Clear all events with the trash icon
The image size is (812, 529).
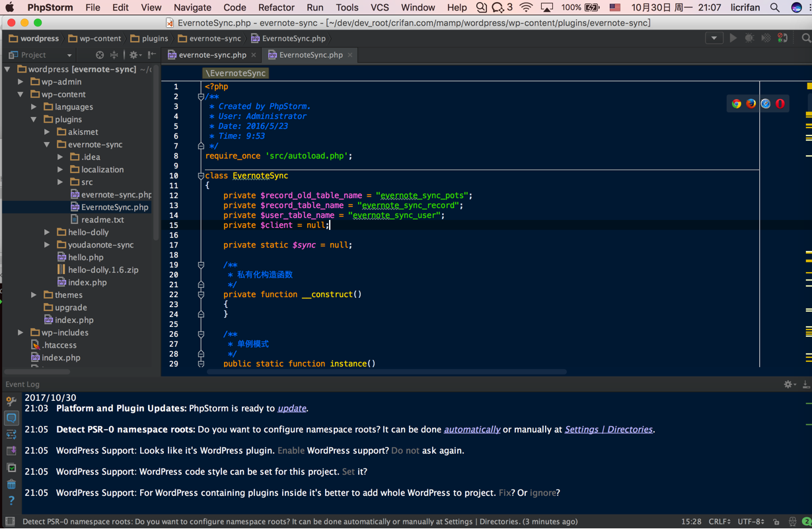(x=11, y=485)
